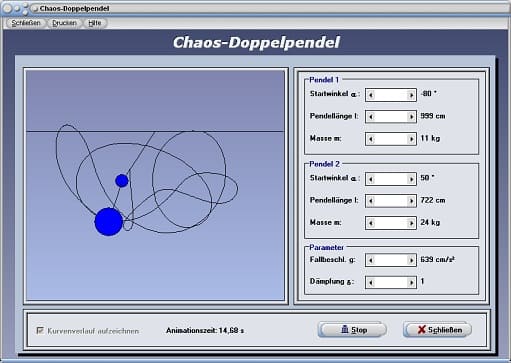
Task: Decrease Pendel 2 Startwinkel with left arrow
Action: 371,179
